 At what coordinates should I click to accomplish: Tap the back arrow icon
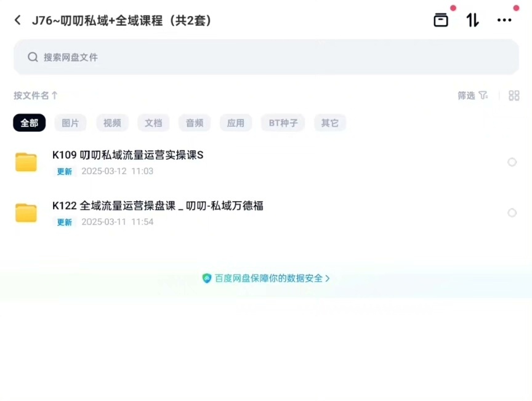point(18,20)
